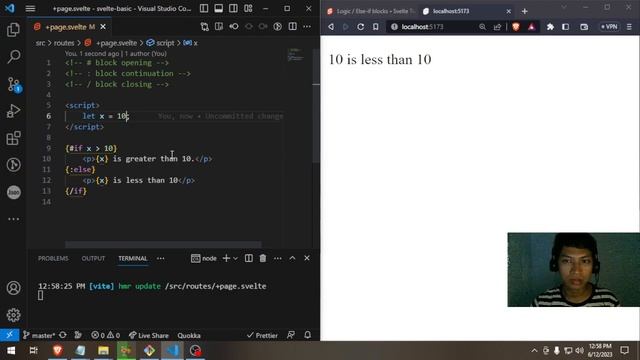This screenshot has height=360, width=640.
Task: Bookmark this page in browser
Action: click(376, 27)
